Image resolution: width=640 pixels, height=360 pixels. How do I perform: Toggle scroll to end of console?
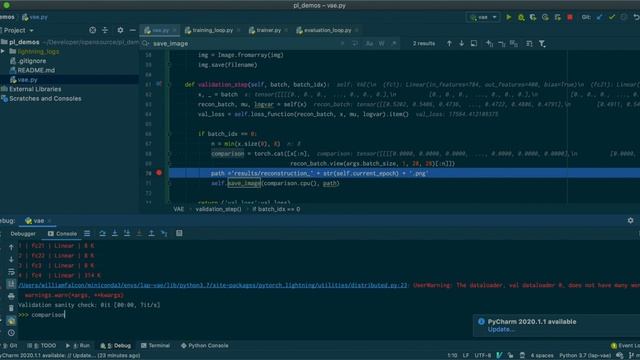click(x=11, y=284)
